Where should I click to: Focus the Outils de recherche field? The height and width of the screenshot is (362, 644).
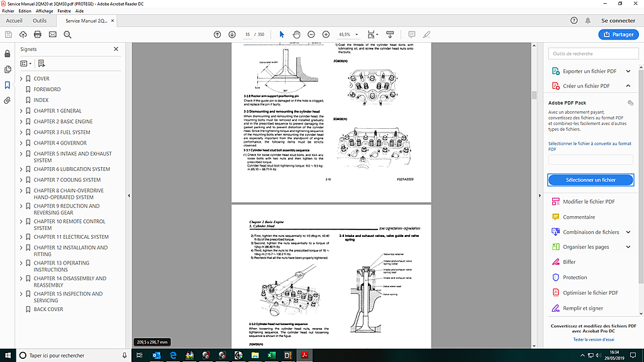[594, 53]
